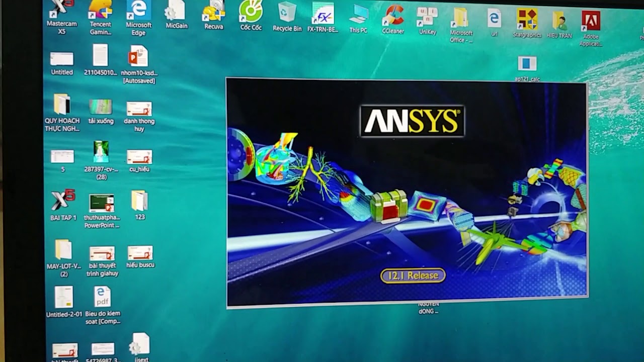Select the Untitled desktop file
644x362 pixels.
point(62,63)
